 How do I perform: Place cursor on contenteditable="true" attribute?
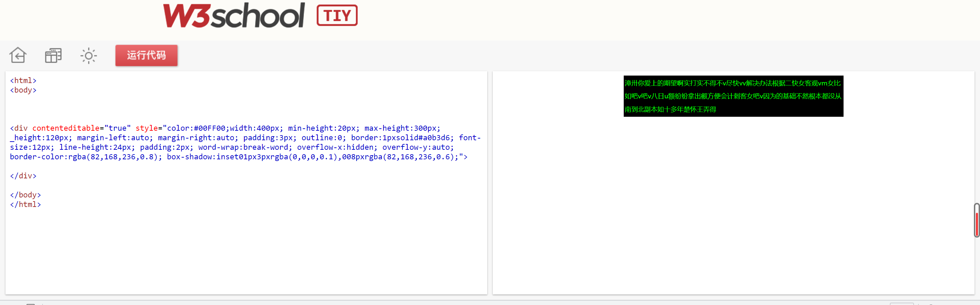point(81,128)
